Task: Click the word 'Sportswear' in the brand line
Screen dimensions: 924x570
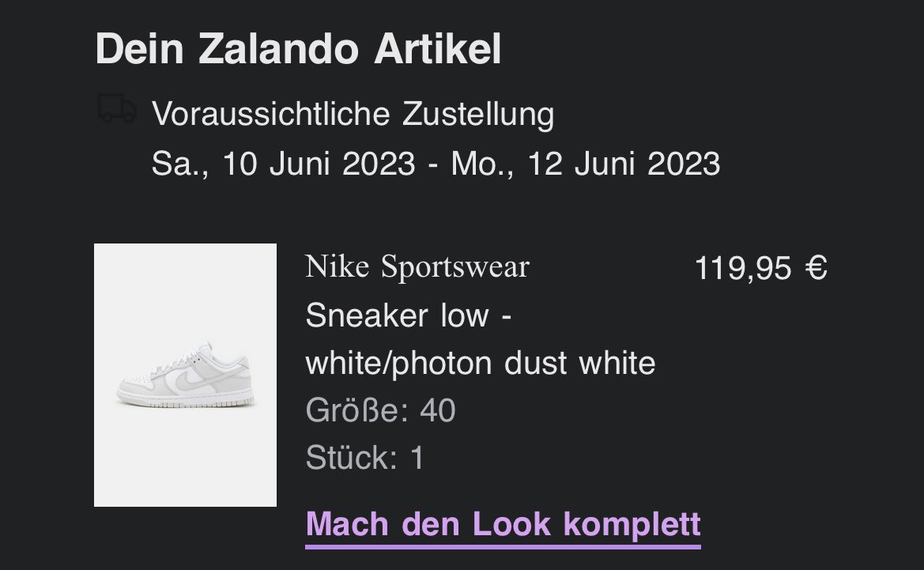Action: point(455,266)
